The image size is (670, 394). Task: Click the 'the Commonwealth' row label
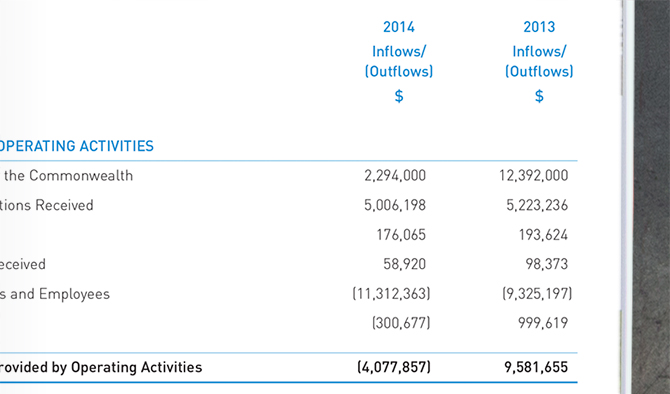tap(68, 176)
